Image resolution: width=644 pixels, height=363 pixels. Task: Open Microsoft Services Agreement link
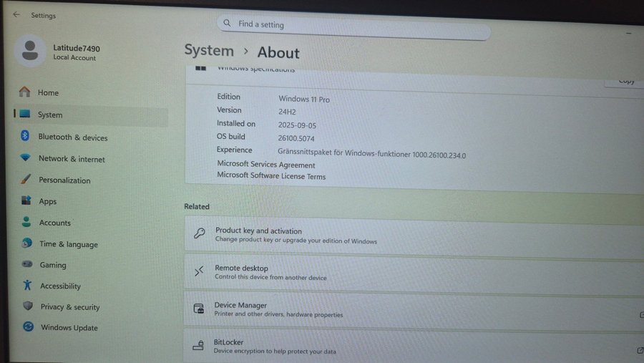(265, 165)
